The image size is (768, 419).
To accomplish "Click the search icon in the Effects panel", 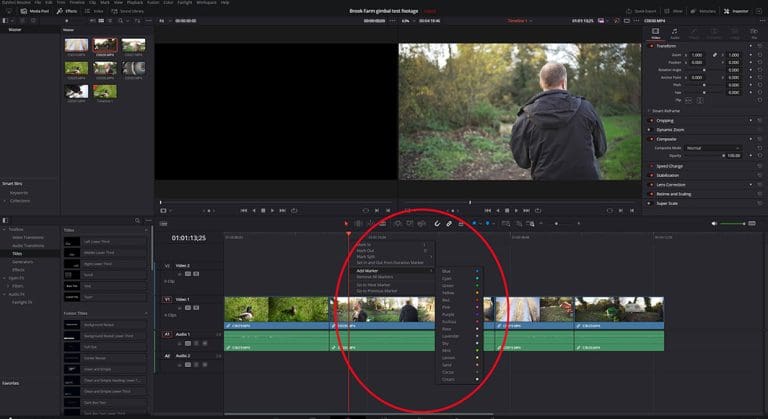I will (137, 221).
